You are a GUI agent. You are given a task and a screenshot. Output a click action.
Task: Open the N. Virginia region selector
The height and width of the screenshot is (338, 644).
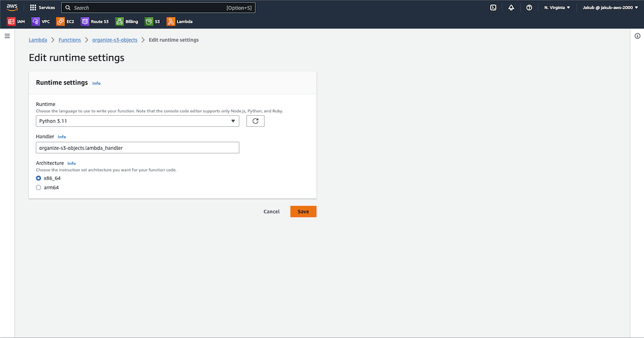coord(557,8)
